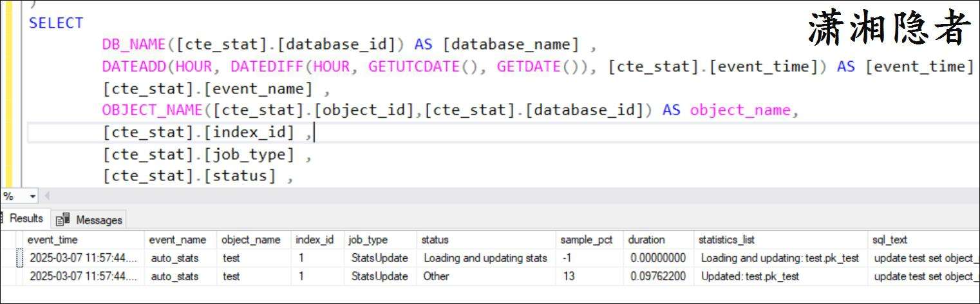
Task: Place cursor on the SELECT keyword
Action: pyautogui.click(x=56, y=23)
